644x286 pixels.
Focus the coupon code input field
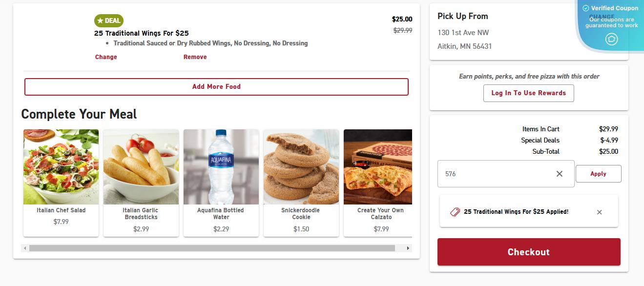[x=493, y=174]
